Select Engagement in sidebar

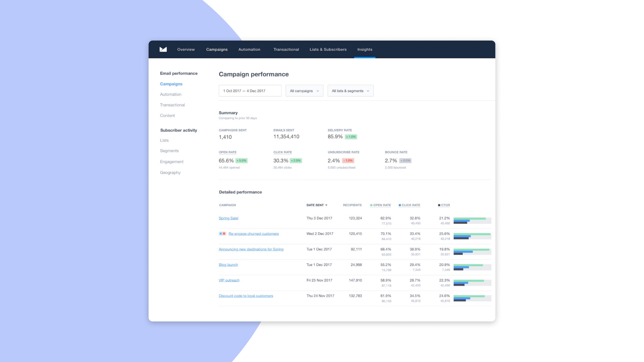coord(171,162)
